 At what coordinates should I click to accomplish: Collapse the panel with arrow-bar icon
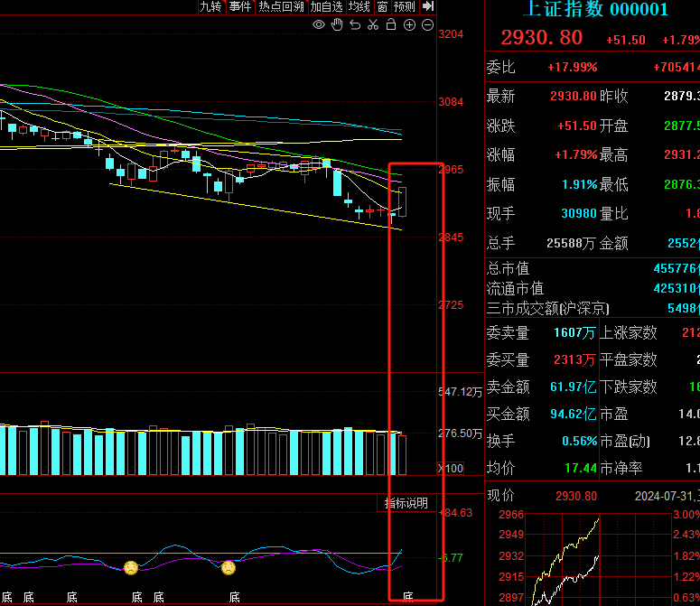pos(428,6)
